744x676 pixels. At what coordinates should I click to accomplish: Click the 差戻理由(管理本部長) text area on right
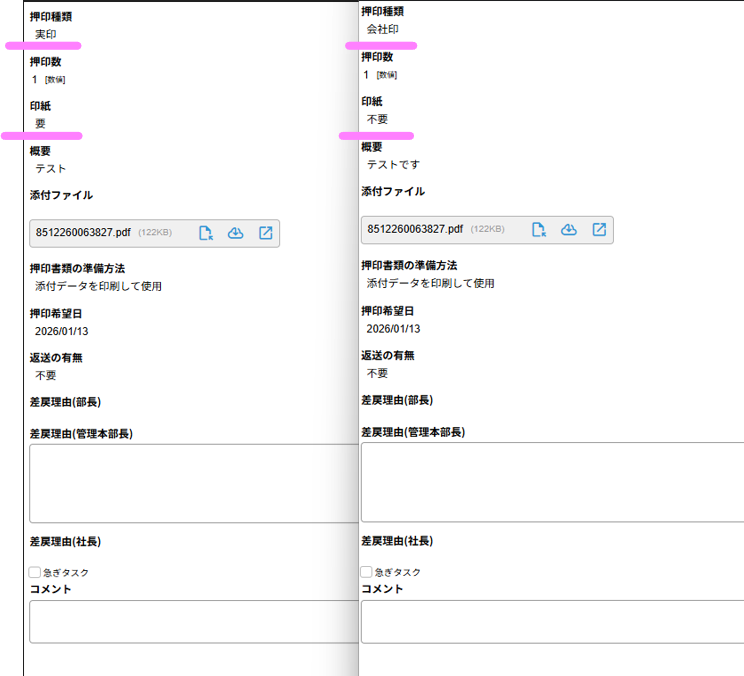[x=552, y=482]
